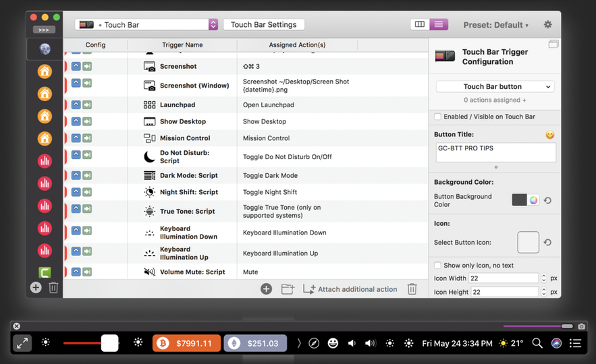The width and height of the screenshot is (596, 364).
Task: Create new group with folder plus icon
Action: coord(288,289)
